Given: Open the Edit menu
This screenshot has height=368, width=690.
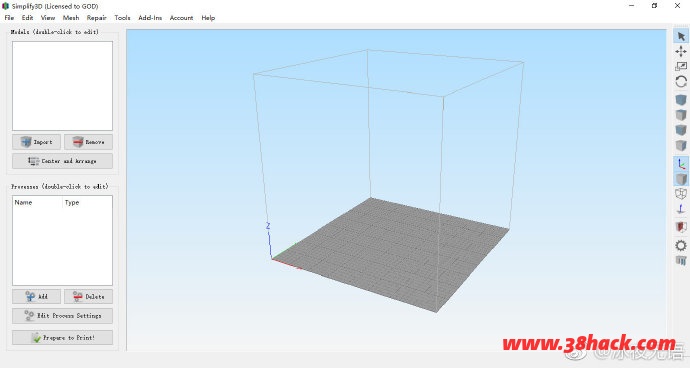Looking at the screenshot, I should coord(27,18).
